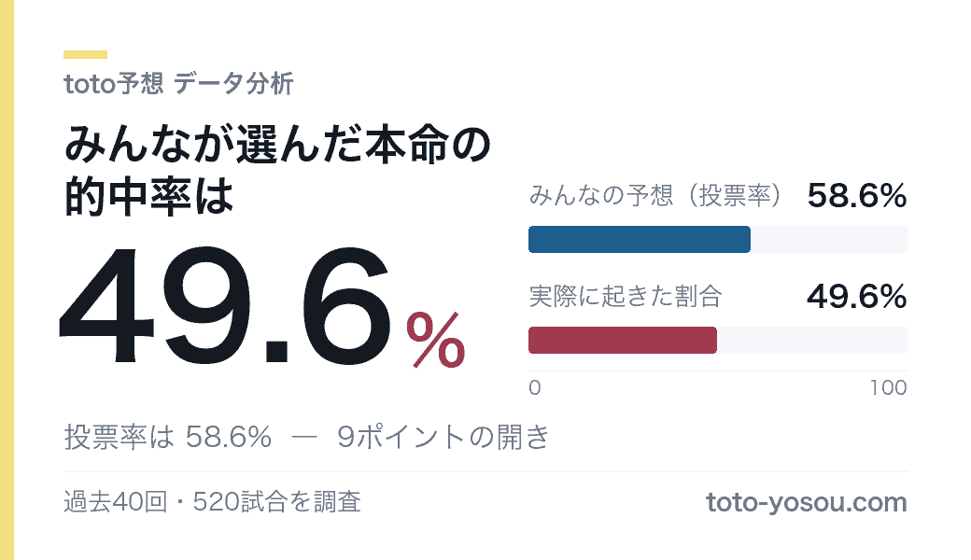
Task: Click the '実際に起きた割合' label
Action: tap(626, 297)
